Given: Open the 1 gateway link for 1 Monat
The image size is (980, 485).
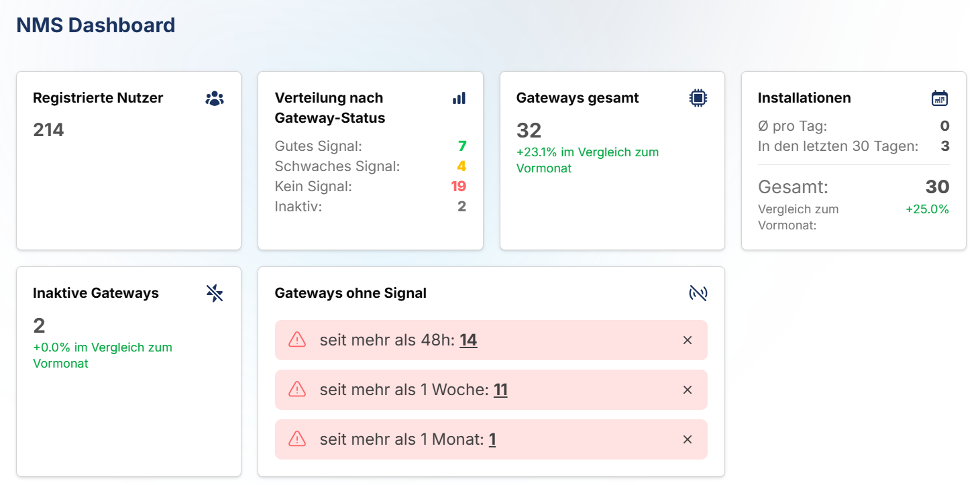Looking at the screenshot, I should pos(492,439).
